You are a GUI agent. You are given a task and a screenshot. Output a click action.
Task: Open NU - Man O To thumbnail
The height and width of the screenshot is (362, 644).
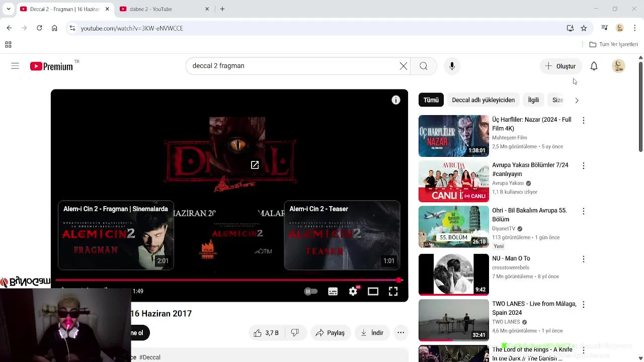click(453, 275)
